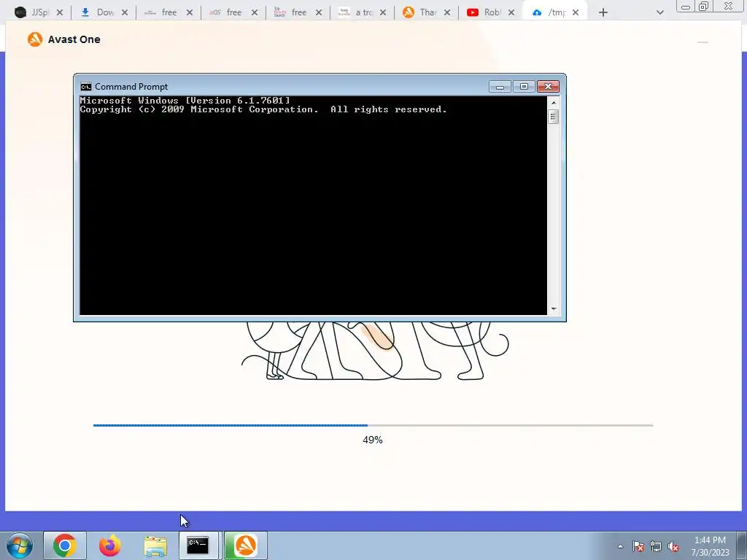Image resolution: width=747 pixels, height=560 pixels.
Task: Restore down the Chrome browser window
Action: click(704, 6)
